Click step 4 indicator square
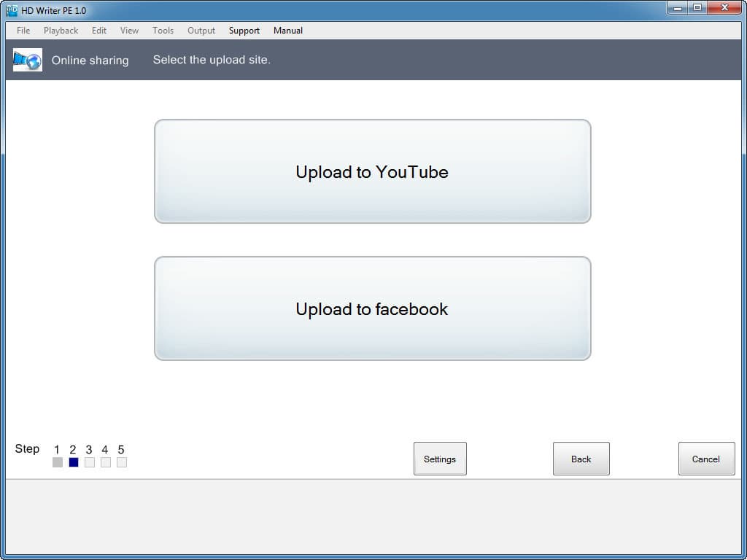Image resolution: width=747 pixels, height=560 pixels. point(106,462)
